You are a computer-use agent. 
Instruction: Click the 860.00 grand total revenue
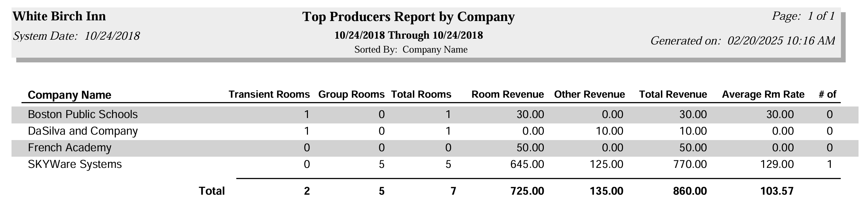point(690,191)
